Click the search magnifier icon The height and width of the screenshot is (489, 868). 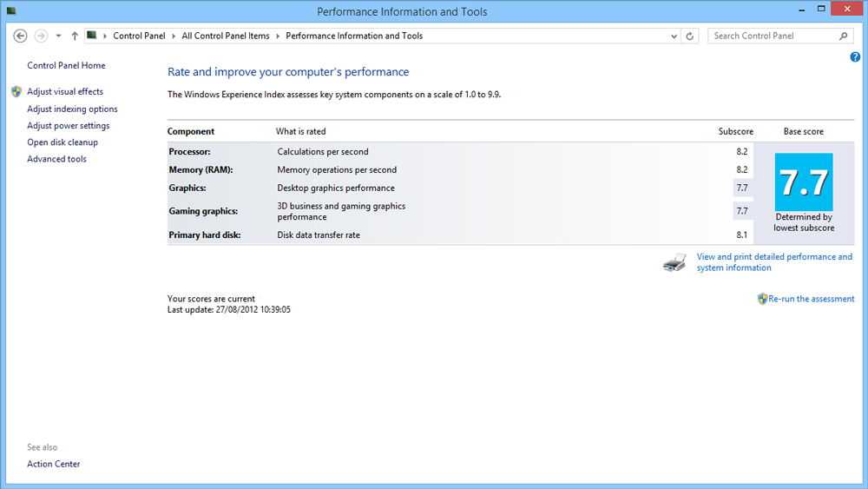coord(843,36)
